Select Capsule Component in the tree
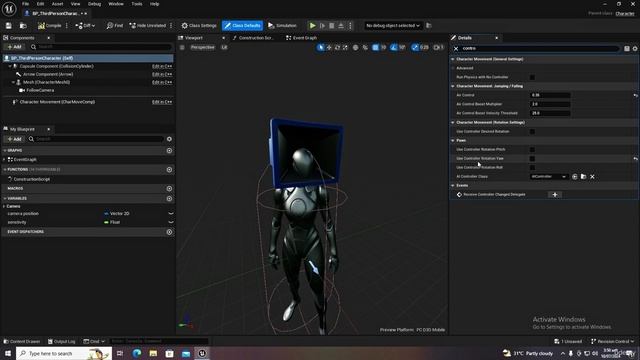640x360 pixels. point(56,66)
